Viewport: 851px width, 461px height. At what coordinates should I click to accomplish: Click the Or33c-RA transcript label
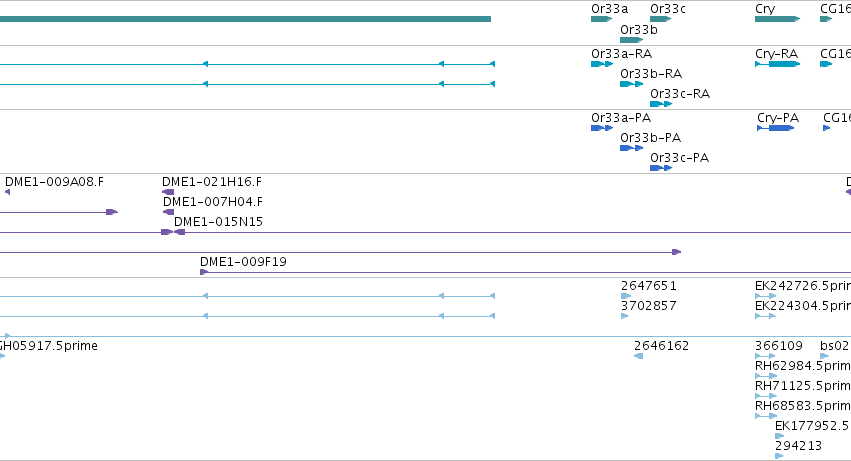click(680, 94)
